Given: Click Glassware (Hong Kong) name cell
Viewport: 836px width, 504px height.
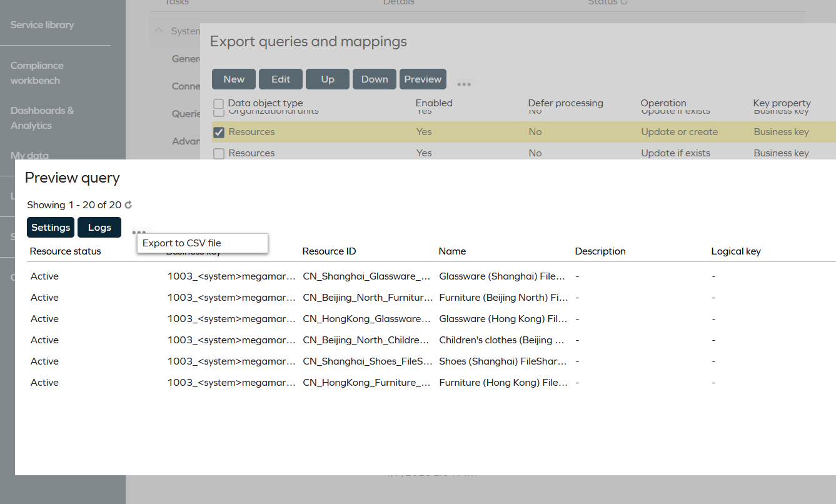Looking at the screenshot, I should click(x=503, y=319).
